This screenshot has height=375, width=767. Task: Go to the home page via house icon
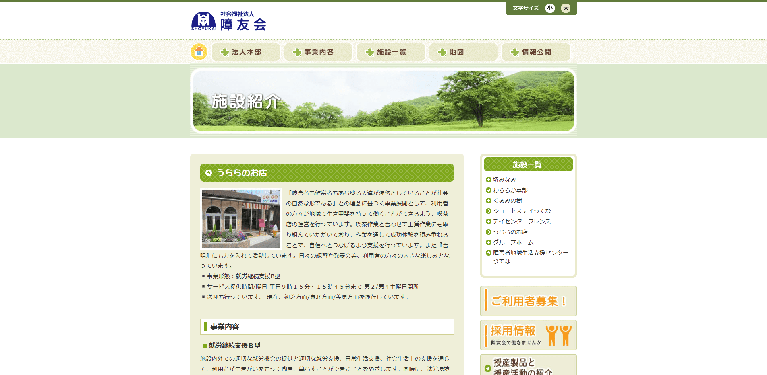[199, 52]
